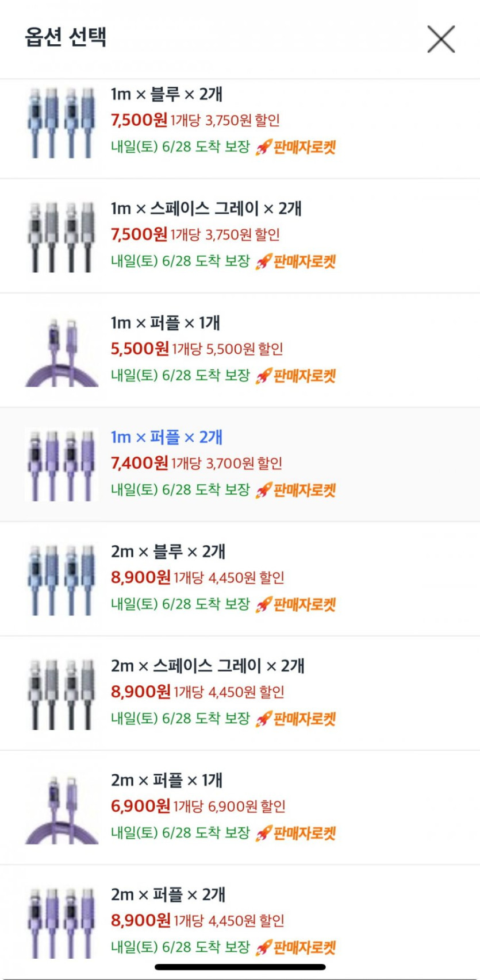Image resolution: width=480 pixels, height=980 pixels.
Task: Tap the 2m 블루 2개 cable thumbnail
Action: click(x=62, y=579)
